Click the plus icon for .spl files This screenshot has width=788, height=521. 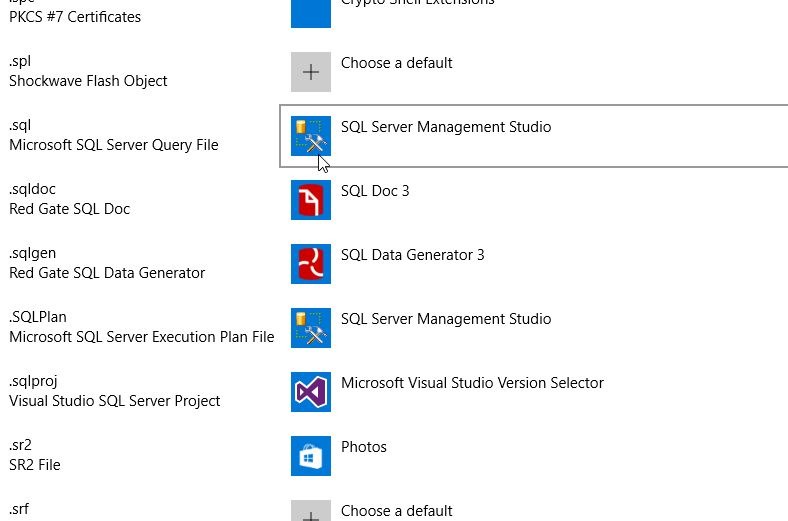pyautogui.click(x=311, y=72)
